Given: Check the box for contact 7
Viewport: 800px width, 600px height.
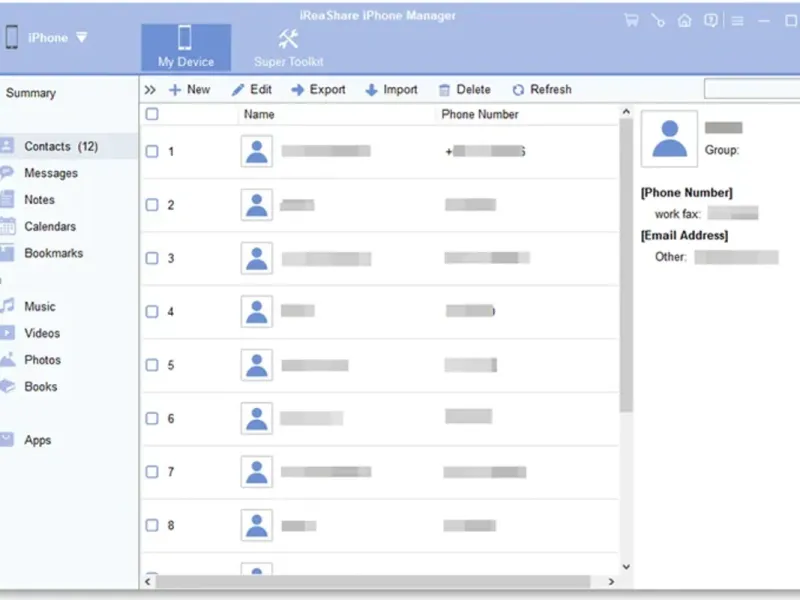Looking at the screenshot, I should point(152,472).
